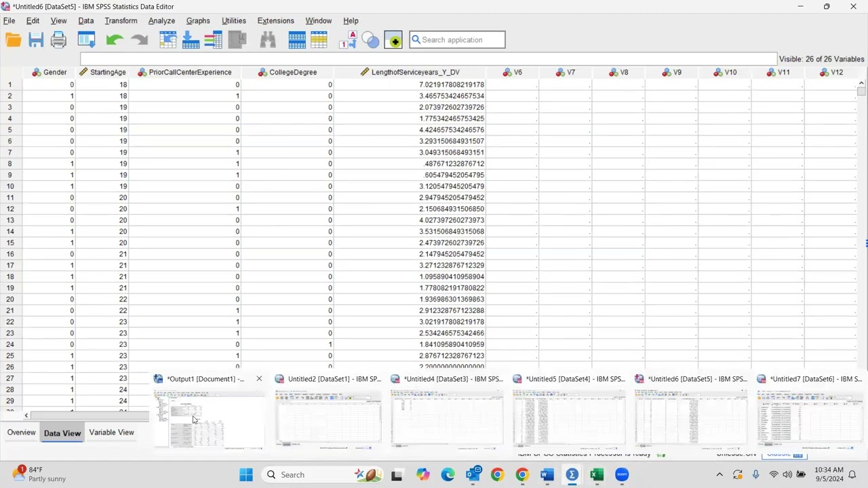Select the Data View tab

(x=62, y=433)
